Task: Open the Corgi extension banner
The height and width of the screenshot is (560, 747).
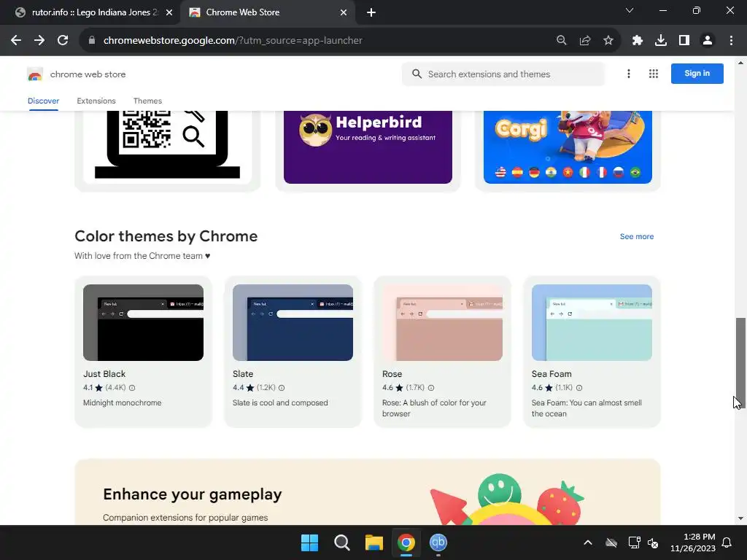Action: (568, 147)
